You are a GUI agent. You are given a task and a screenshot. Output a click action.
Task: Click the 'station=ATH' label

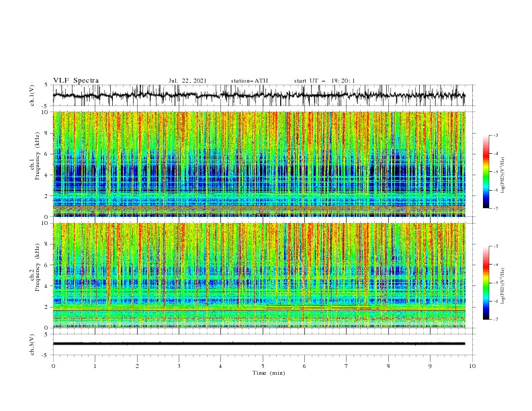(x=249, y=81)
